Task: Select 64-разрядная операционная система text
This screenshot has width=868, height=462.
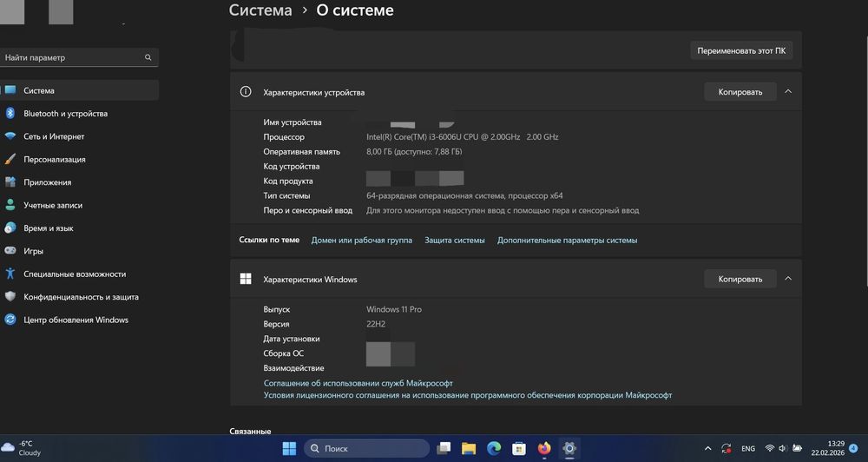Action: click(464, 195)
